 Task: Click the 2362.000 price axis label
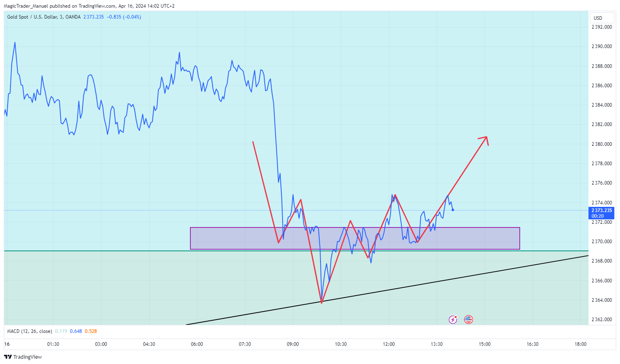(602, 320)
